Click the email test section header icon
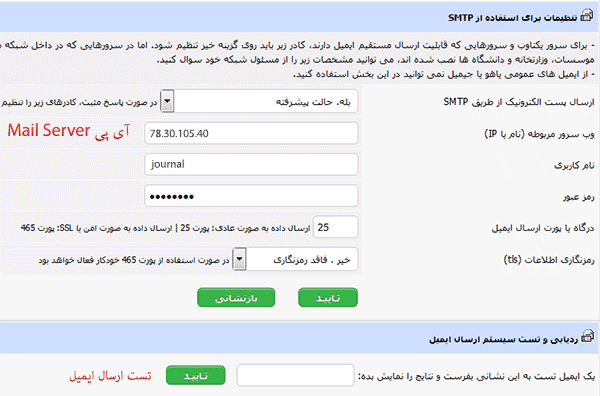This screenshot has height=396, width=600. pyautogui.click(x=587, y=337)
